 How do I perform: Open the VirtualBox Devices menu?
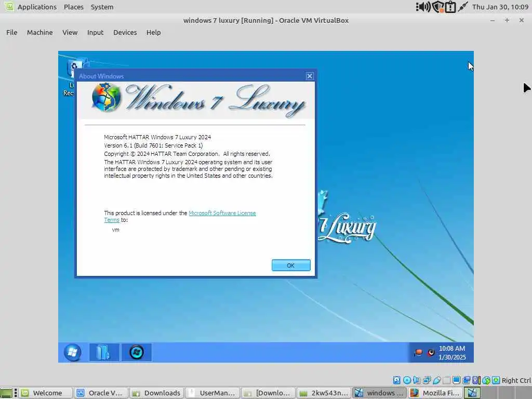(125, 33)
